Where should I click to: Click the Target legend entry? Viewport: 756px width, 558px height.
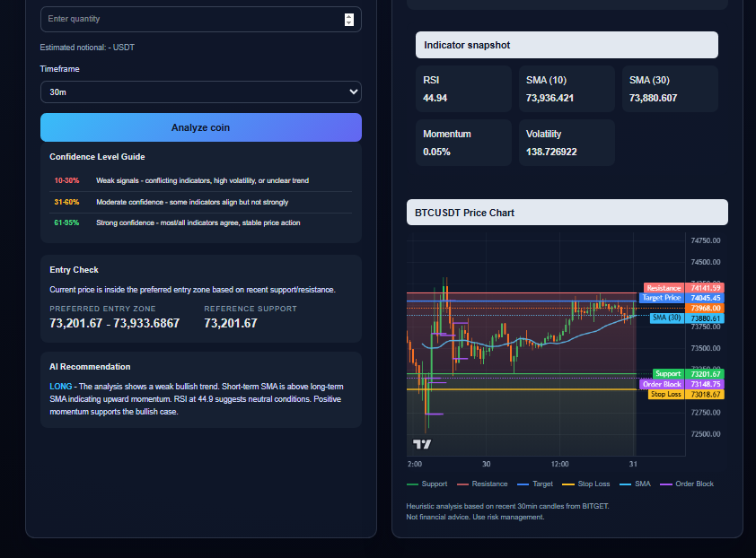[535, 484]
